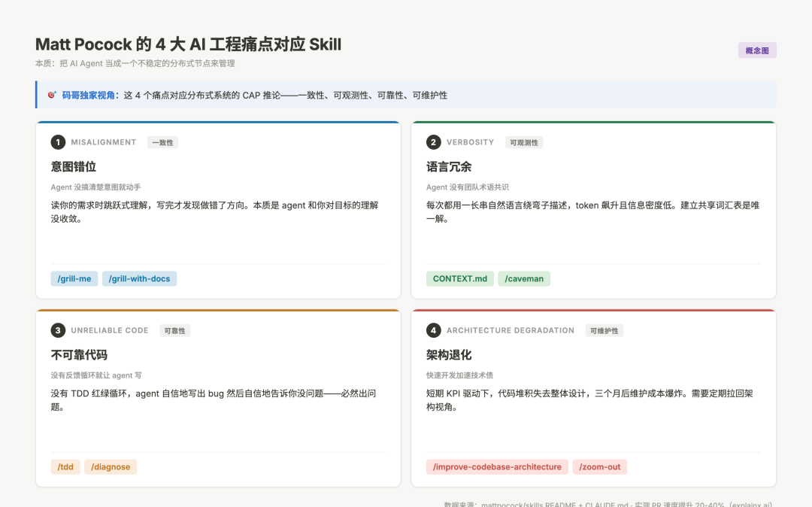The image size is (812, 507).
Task: Click the number 1 circle badge
Action: 58,142
